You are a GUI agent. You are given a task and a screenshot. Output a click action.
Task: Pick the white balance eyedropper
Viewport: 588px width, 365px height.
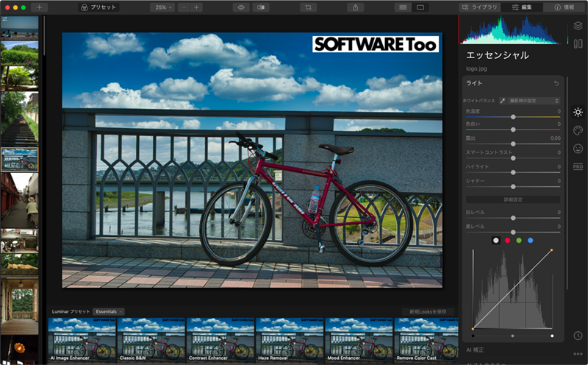(503, 100)
